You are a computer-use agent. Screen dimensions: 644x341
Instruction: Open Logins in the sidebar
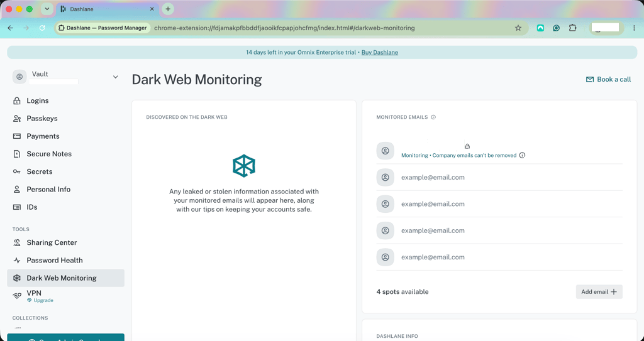pos(65,100)
